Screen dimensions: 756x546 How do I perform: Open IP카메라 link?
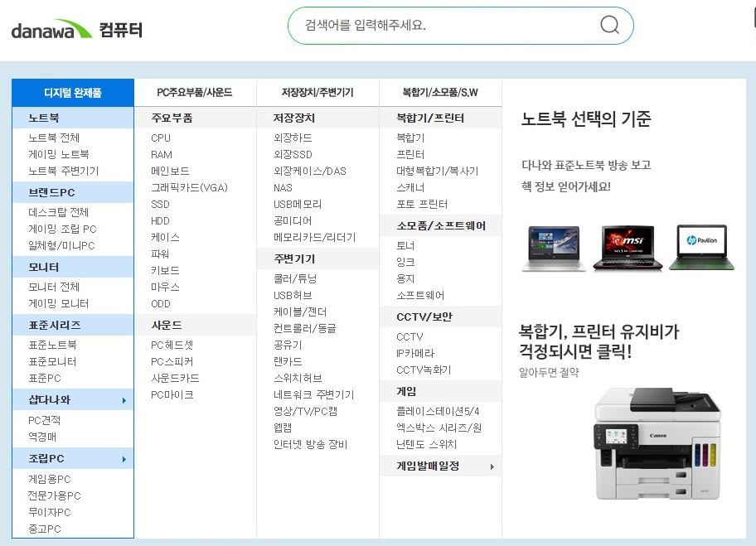pyautogui.click(x=415, y=353)
